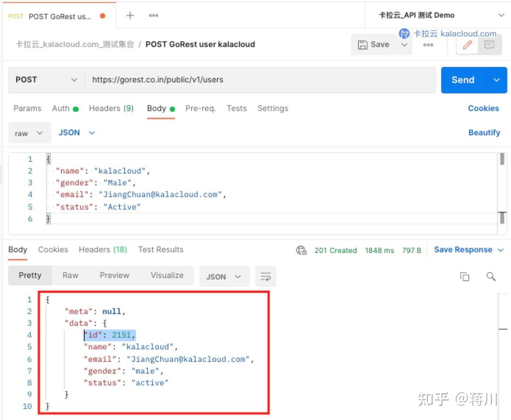Toggle line wrapping icon in response viewer
Screen dimensions: 511x420
265,276
